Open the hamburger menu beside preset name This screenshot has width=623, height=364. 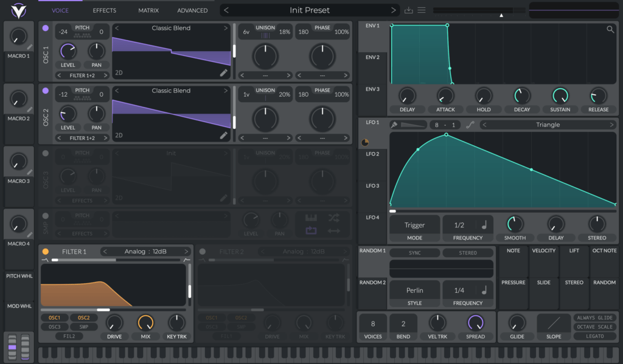coord(422,10)
